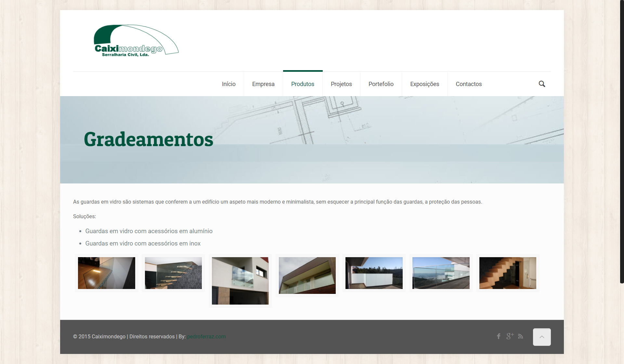
Task: Open the wooden staircase thumbnail
Action: pos(508,273)
